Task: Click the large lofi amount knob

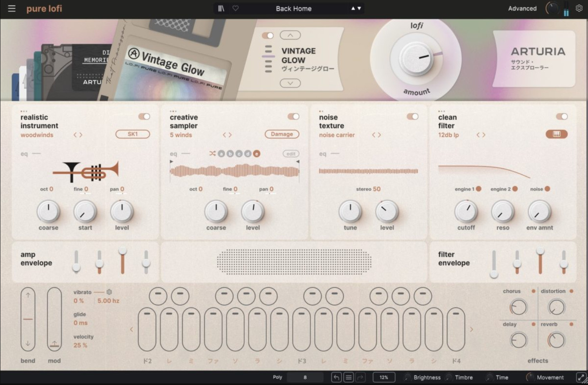Action: [x=416, y=59]
